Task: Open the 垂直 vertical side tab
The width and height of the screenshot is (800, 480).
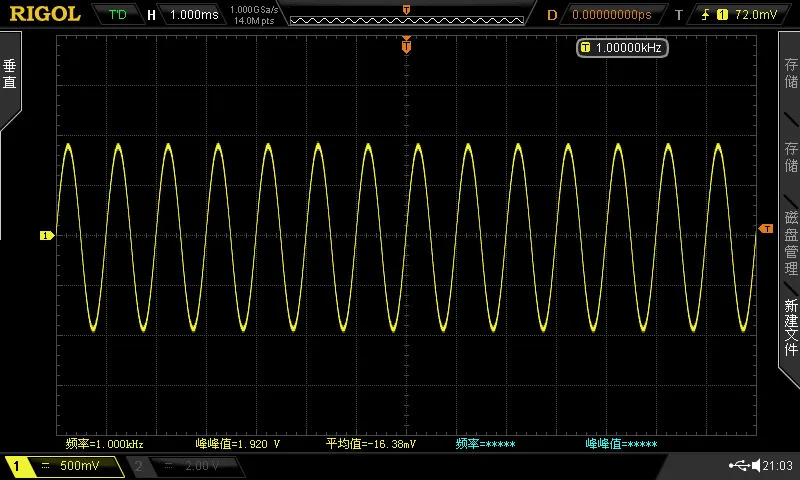Action: pyautogui.click(x=10, y=74)
